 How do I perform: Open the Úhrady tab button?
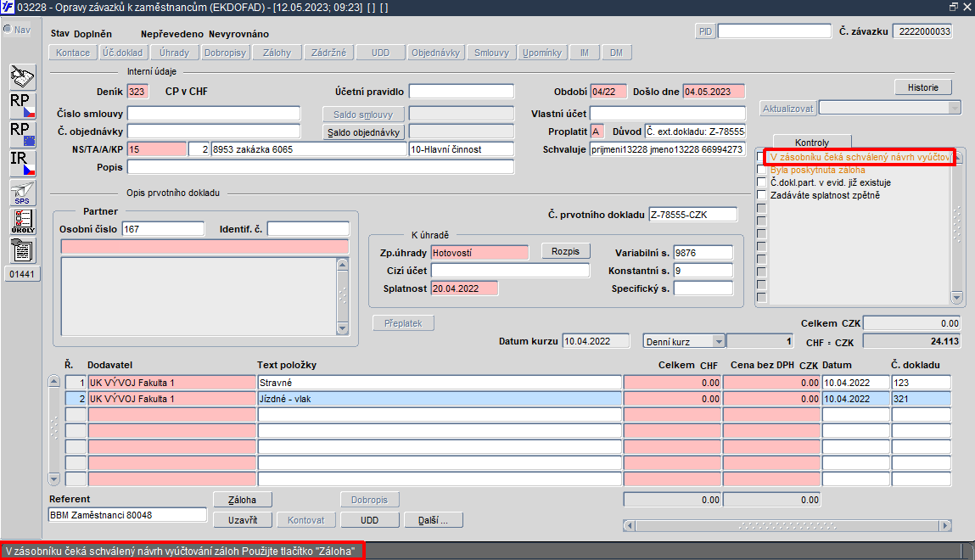[174, 53]
